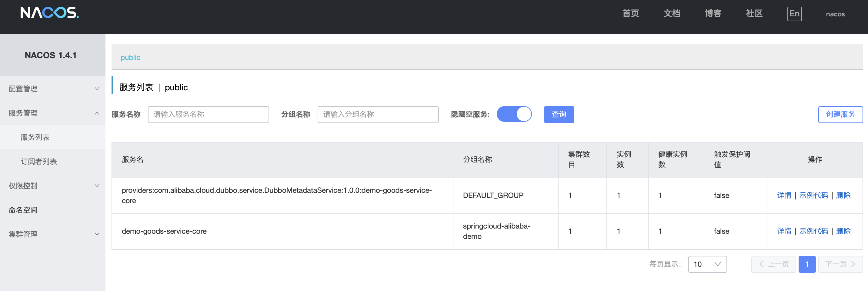
Task: Focus the 服务名称 input field
Action: coord(208,114)
